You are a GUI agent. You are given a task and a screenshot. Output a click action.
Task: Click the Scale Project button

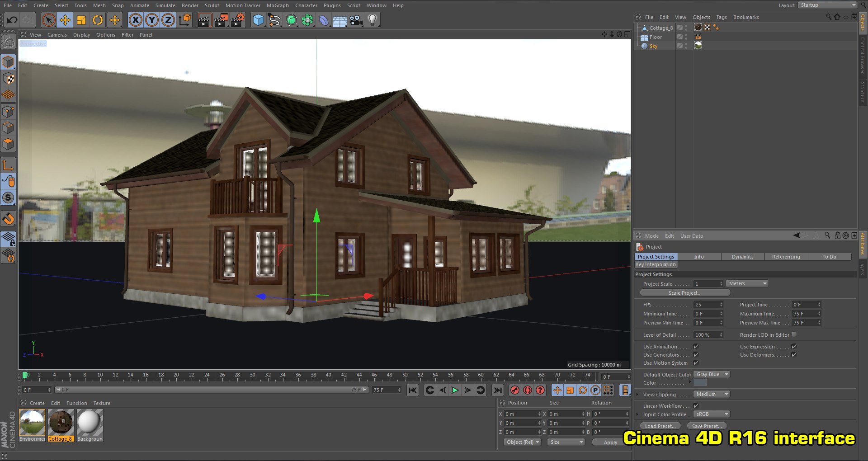pos(685,293)
